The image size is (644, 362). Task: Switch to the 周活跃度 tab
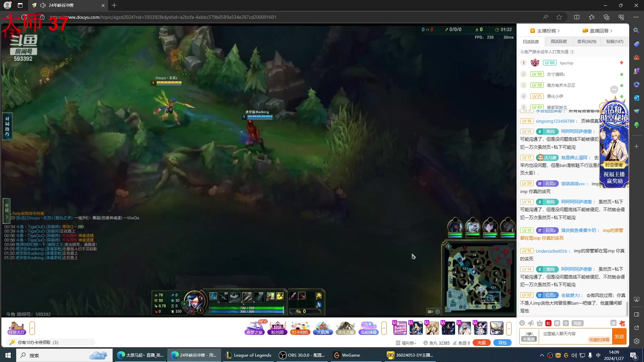pos(559,42)
